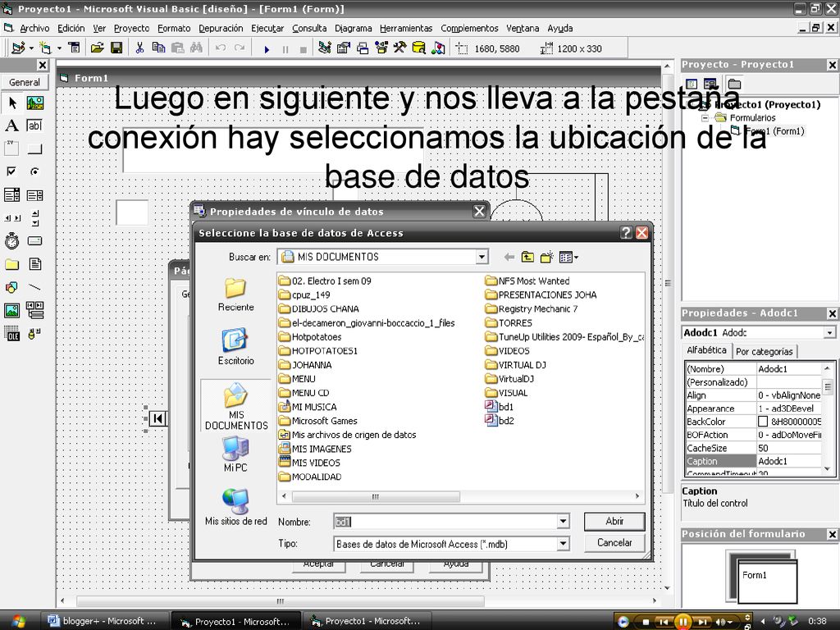This screenshot has height=630, width=840.
Task: Expand the Nombre combo box arrow
Action: tap(563, 521)
